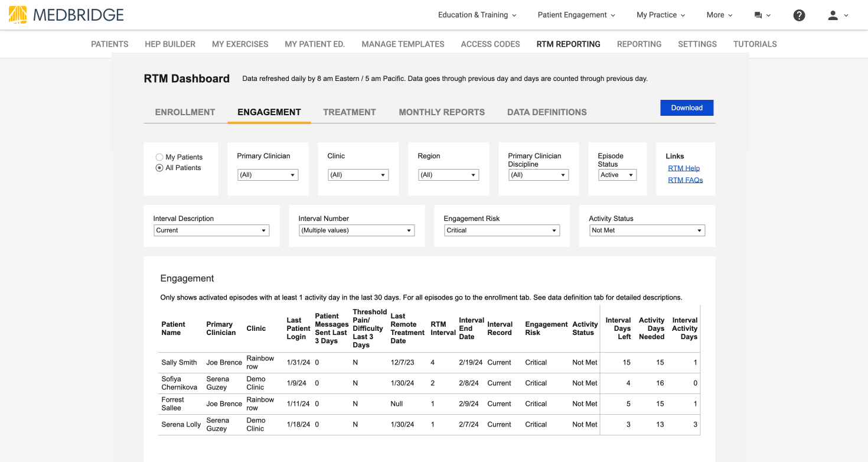
Task: Open Manage Templates nav item
Action: coord(403,44)
